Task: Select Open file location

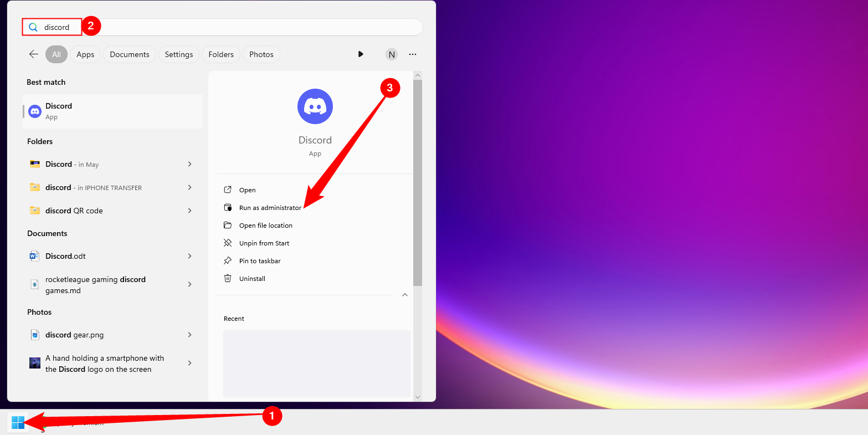Action: [264, 225]
